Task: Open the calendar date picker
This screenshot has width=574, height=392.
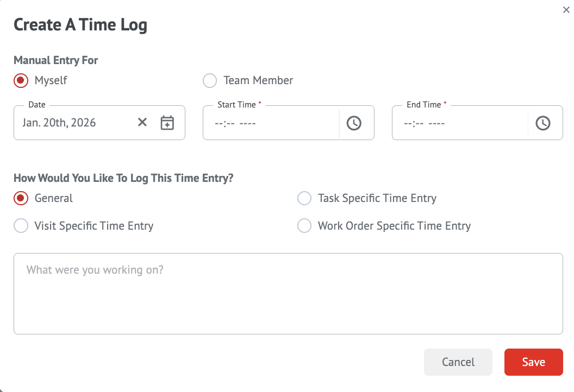Action: click(x=167, y=123)
